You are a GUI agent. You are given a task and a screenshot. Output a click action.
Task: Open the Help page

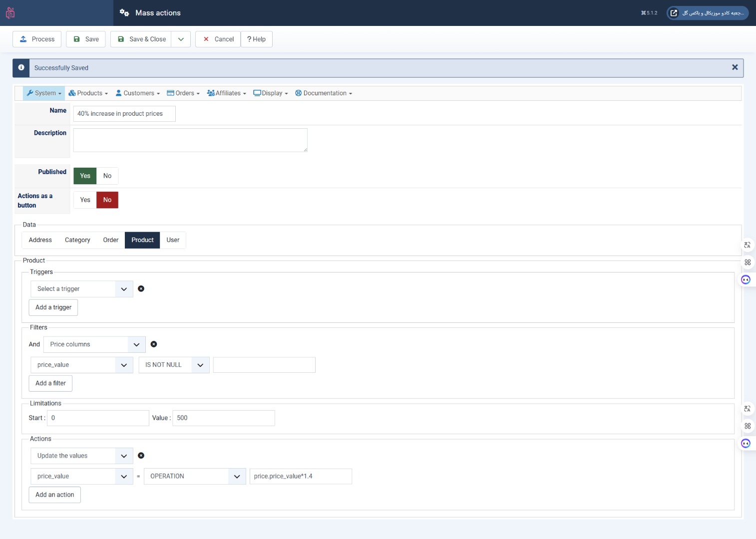click(257, 39)
